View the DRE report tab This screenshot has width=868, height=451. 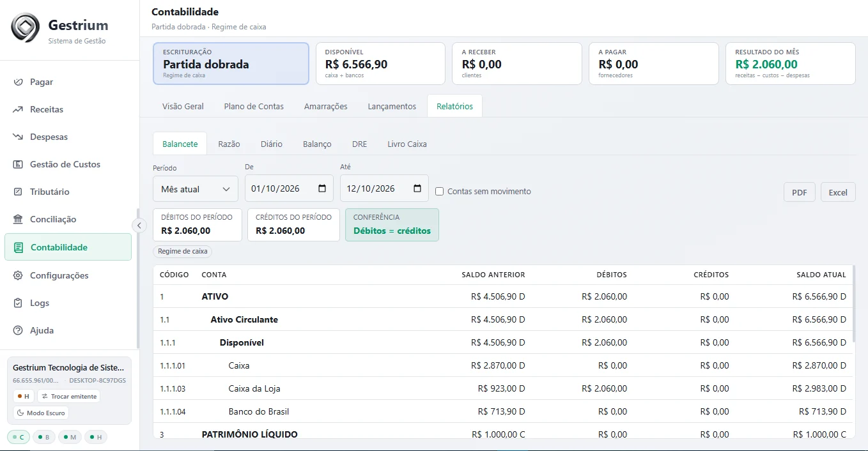(x=359, y=144)
